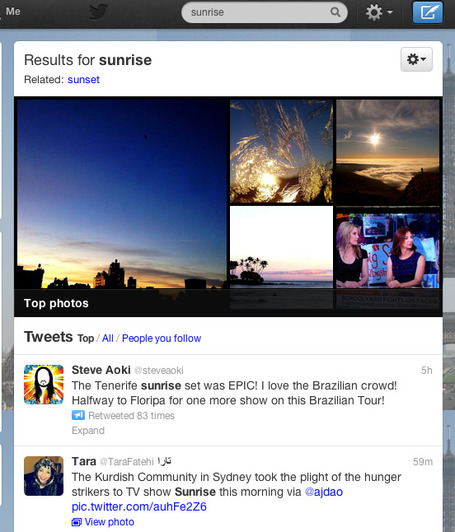
Task: Switch to People you follow filter
Action: pyautogui.click(x=162, y=338)
